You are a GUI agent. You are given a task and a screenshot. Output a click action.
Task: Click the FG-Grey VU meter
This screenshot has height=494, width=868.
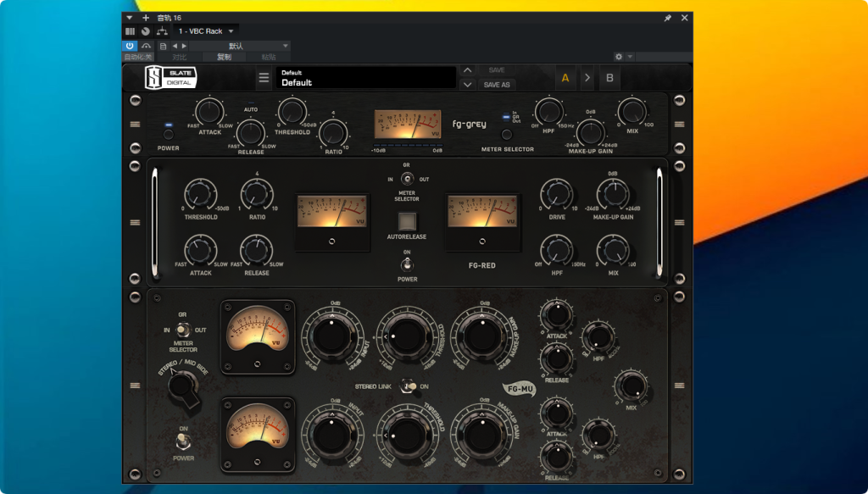408,124
